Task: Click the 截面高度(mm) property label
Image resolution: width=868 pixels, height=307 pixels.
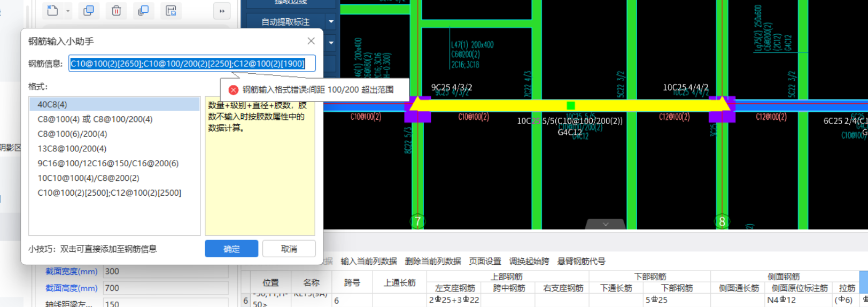Action: 72,288
